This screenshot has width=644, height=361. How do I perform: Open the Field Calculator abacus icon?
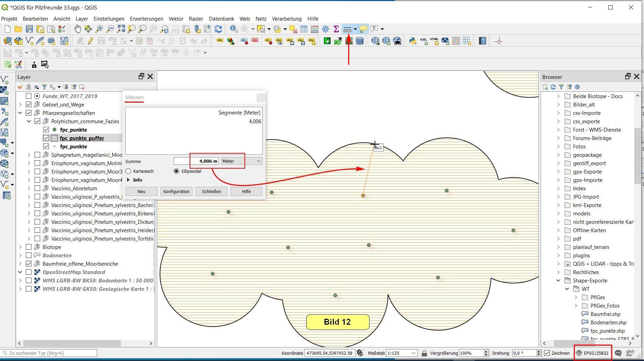[314, 29]
